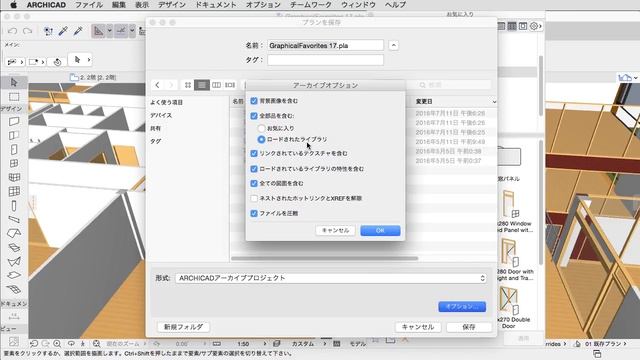The width and height of the screenshot is (640, 360).
Task: Click the zoom in magnifier icon
Action: (57, 344)
